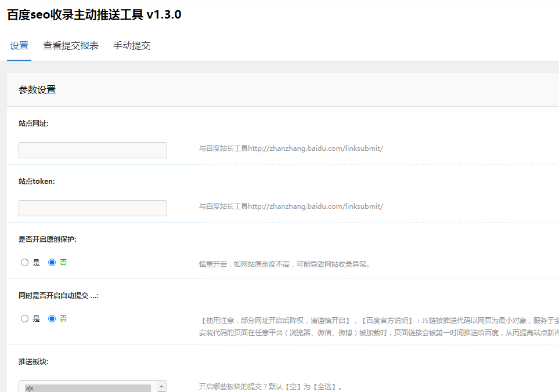Switch to the 设置 tab
This screenshot has height=392, width=559.
(x=19, y=46)
